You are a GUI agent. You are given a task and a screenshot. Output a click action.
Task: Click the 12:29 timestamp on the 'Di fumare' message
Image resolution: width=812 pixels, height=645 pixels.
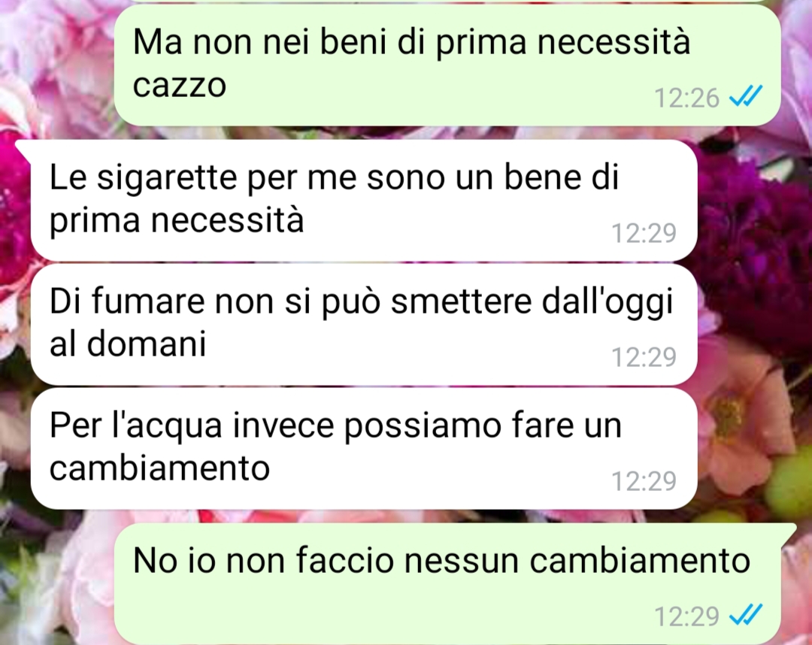(644, 357)
